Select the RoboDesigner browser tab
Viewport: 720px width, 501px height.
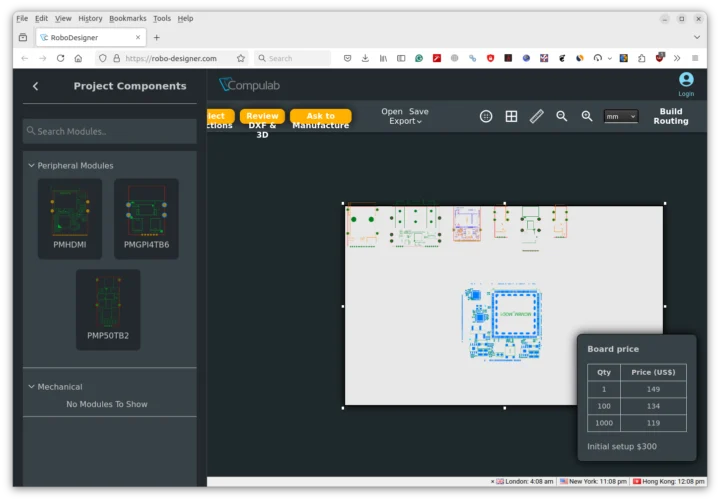[90, 38]
